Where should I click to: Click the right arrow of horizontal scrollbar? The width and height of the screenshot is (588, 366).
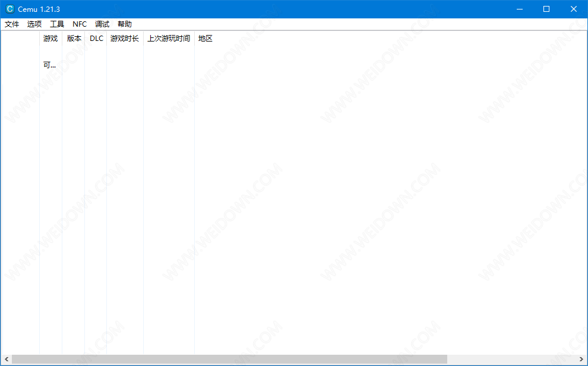581,359
